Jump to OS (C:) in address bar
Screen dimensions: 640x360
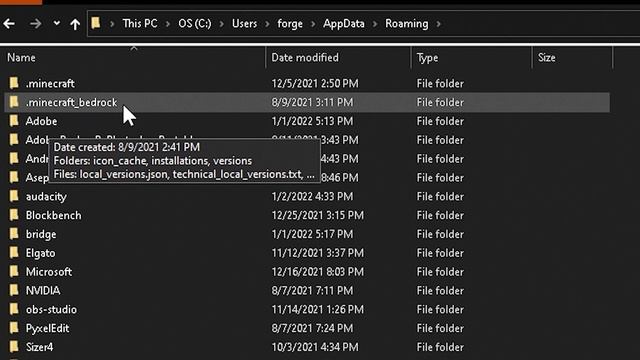195,24
